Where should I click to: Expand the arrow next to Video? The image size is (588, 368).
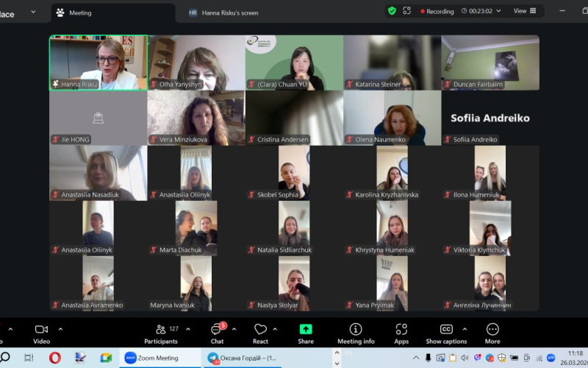coord(60,329)
